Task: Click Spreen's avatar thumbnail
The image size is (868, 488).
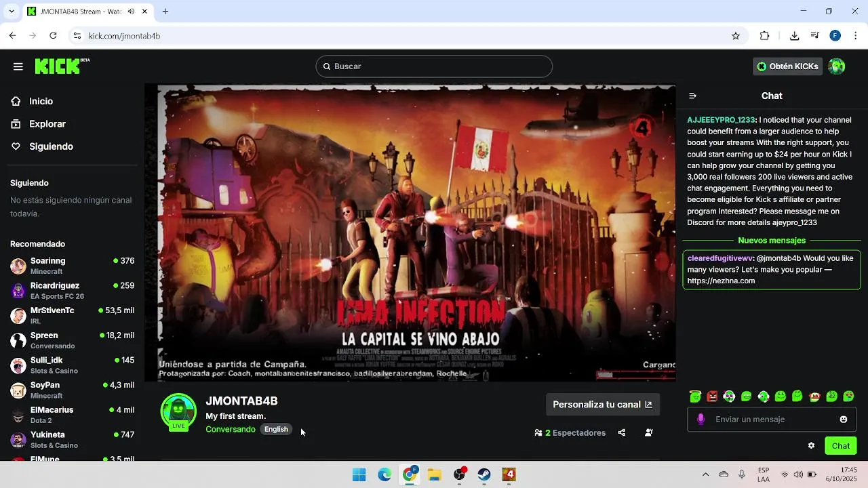Action: click(x=18, y=340)
